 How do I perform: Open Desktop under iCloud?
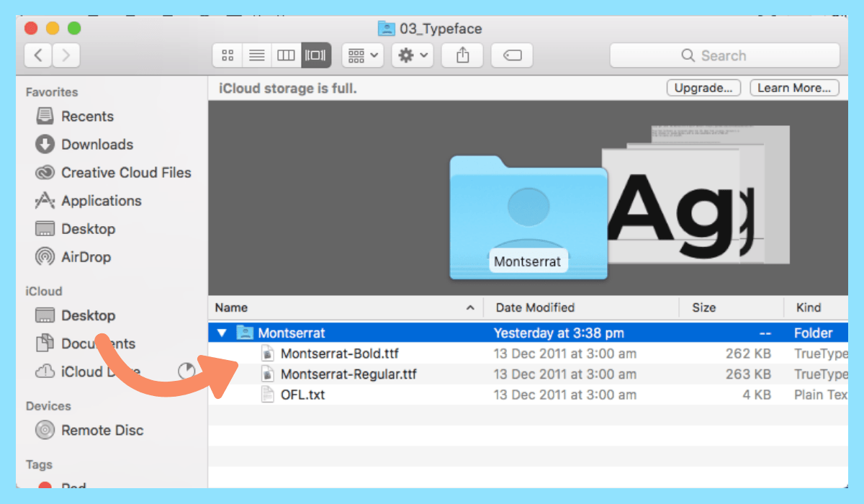75,315
